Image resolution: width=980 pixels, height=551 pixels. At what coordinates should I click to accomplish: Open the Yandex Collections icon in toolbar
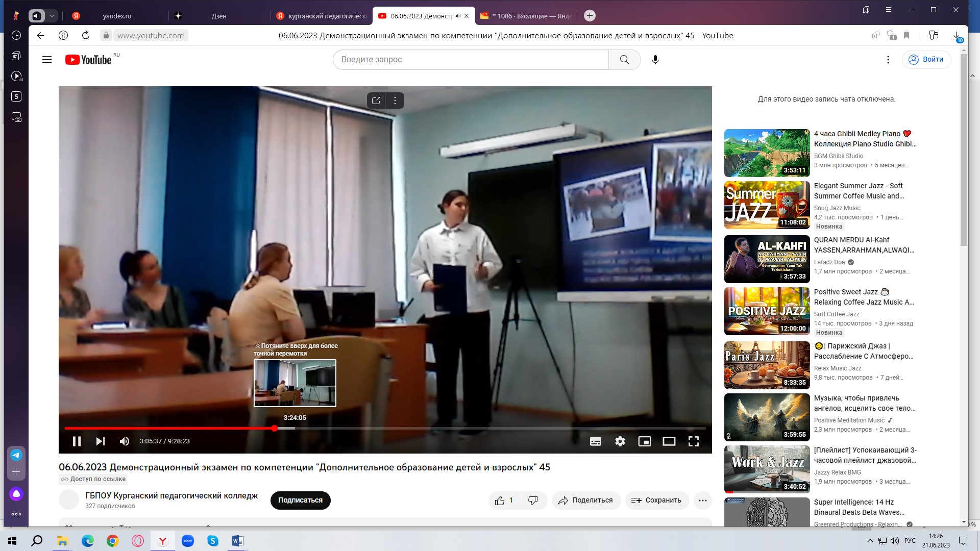tap(934, 35)
